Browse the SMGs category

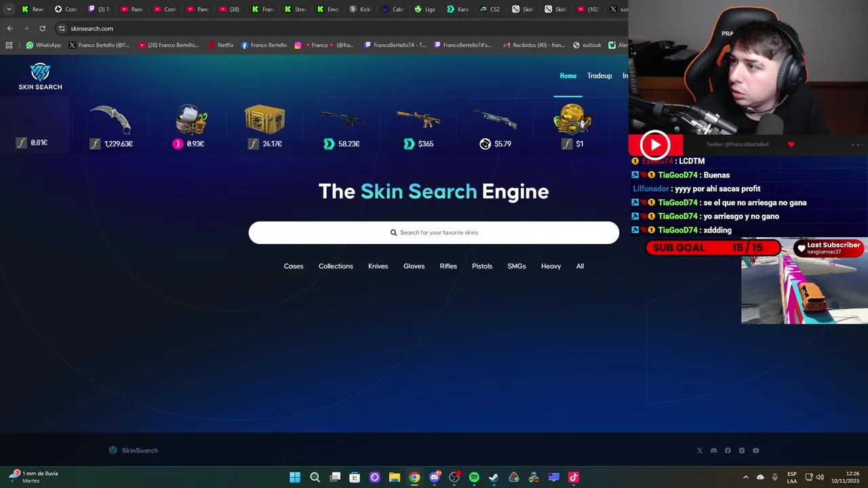[517, 266]
